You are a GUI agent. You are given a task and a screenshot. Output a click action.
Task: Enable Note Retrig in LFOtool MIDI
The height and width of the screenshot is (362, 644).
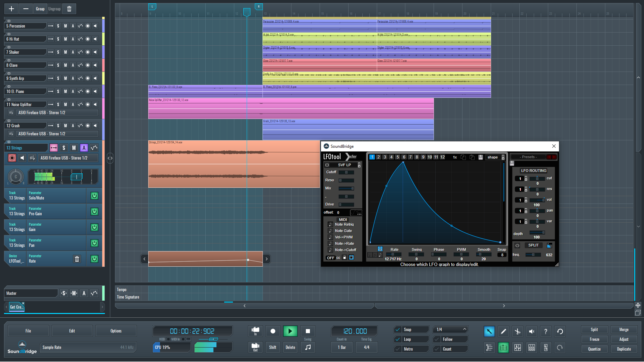coord(330,224)
